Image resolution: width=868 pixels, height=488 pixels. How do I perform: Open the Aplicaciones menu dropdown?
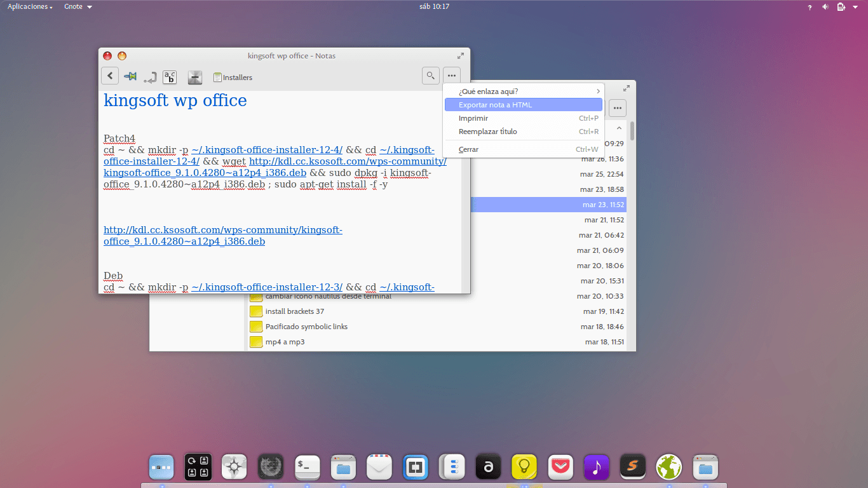click(x=30, y=6)
